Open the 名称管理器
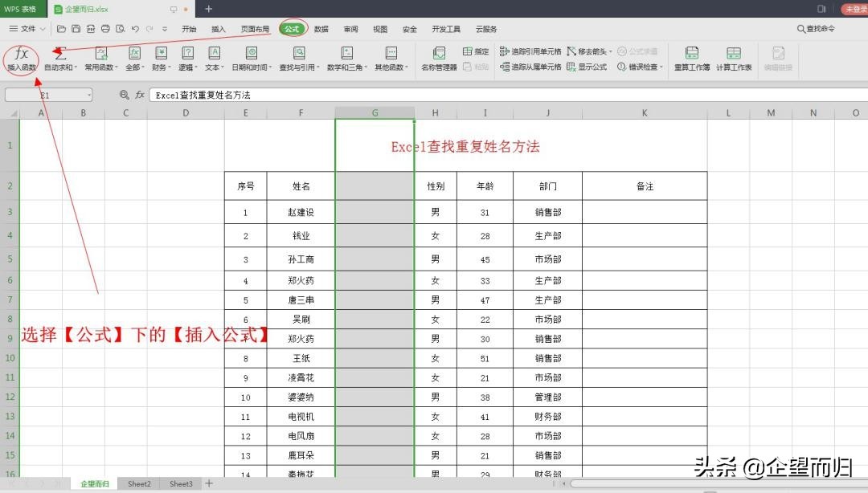Image resolution: width=868 pixels, height=493 pixels. pyautogui.click(x=439, y=59)
